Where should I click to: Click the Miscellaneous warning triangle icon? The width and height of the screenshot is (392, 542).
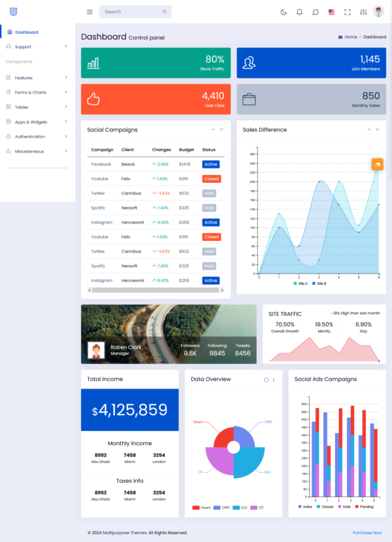[x=8, y=151]
